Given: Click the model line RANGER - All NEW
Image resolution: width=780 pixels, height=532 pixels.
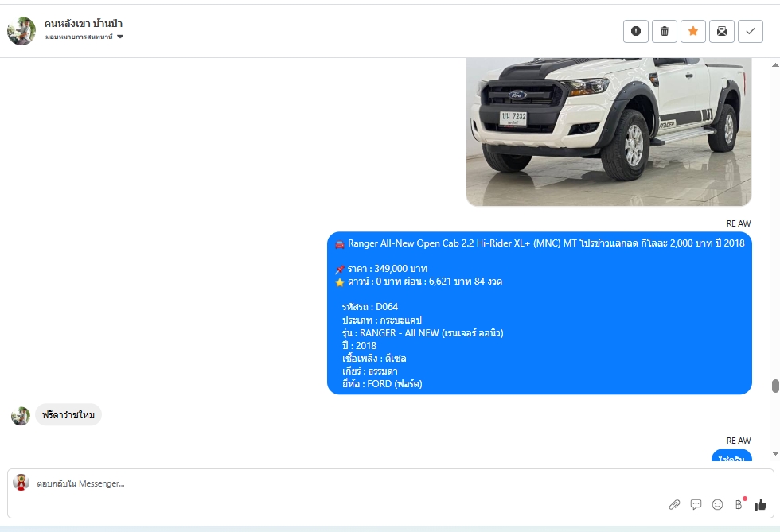Looking at the screenshot, I should (423, 332).
